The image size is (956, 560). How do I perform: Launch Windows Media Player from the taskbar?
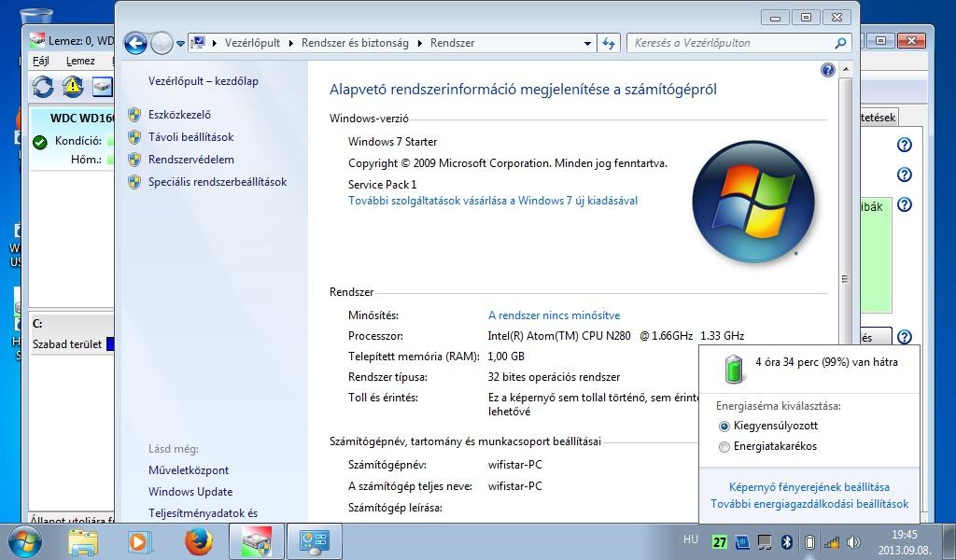139,541
